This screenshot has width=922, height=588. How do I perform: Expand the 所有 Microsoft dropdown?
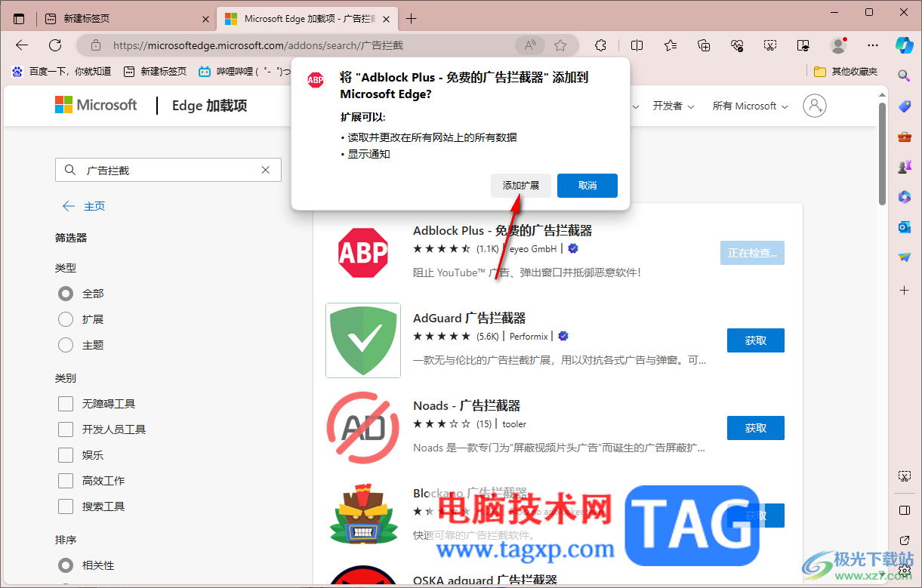coord(750,106)
